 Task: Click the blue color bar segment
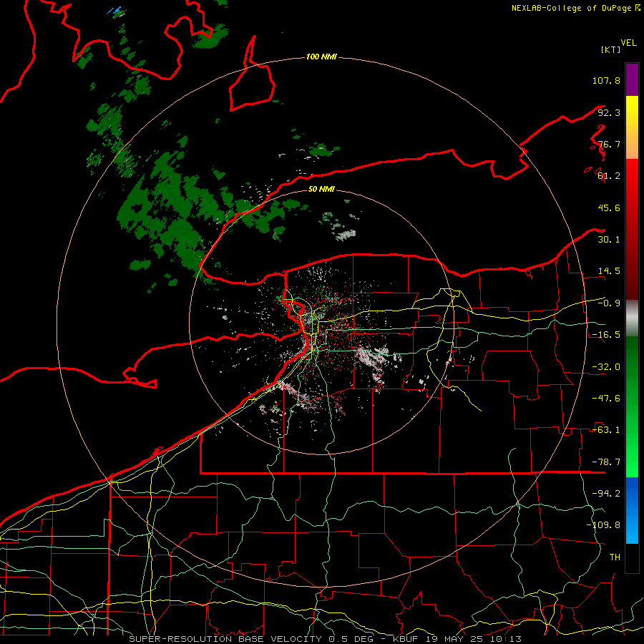[x=632, y=510]
